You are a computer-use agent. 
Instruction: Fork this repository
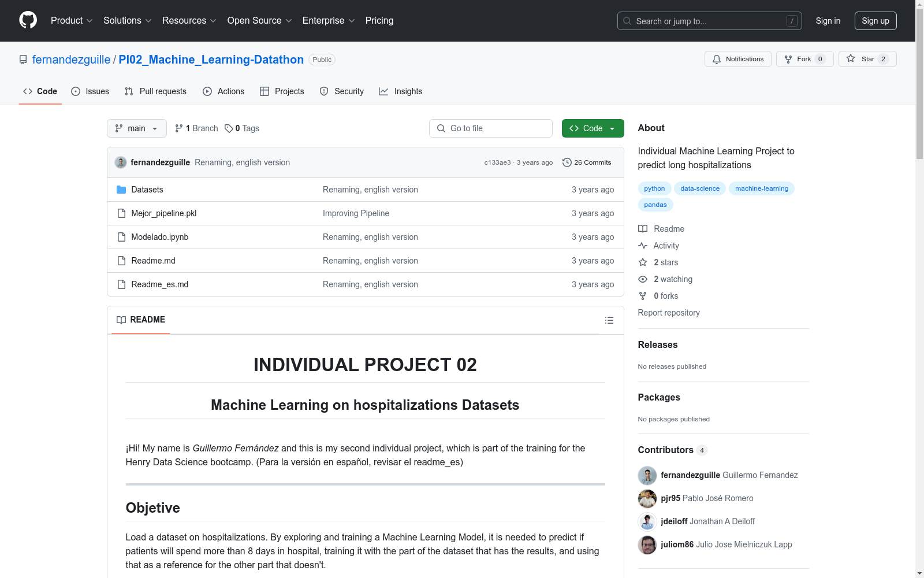(x=805, y=59)
